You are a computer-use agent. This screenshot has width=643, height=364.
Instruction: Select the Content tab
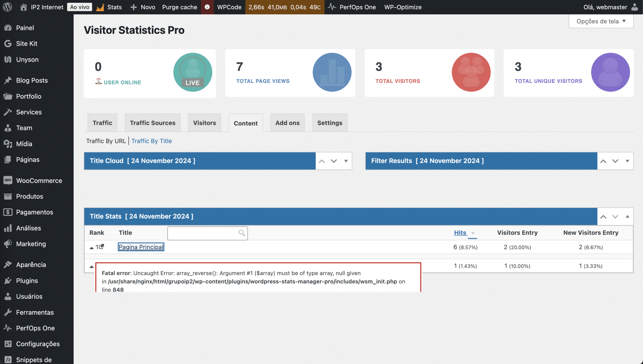pyautogui.click(x=246, y=123)
